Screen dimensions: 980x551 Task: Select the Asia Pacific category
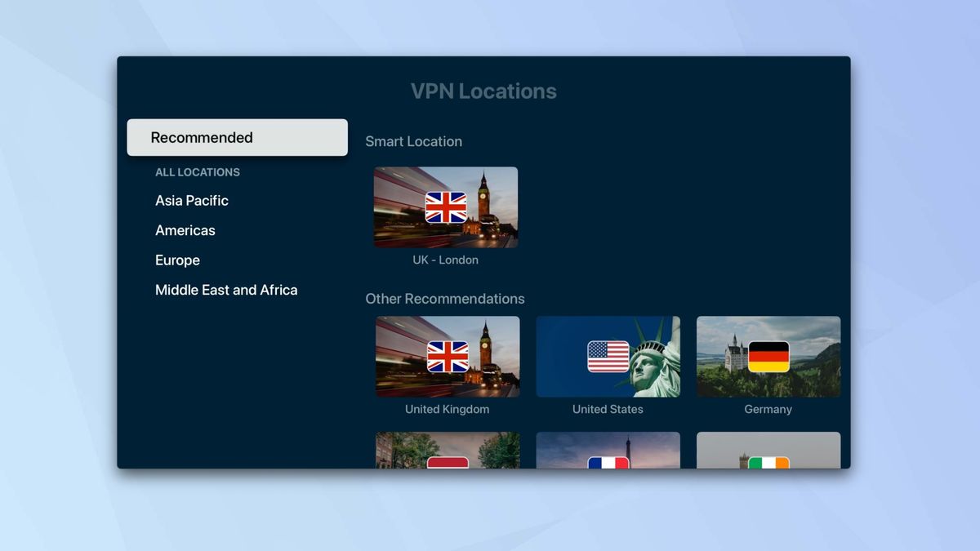pos(191,200)
